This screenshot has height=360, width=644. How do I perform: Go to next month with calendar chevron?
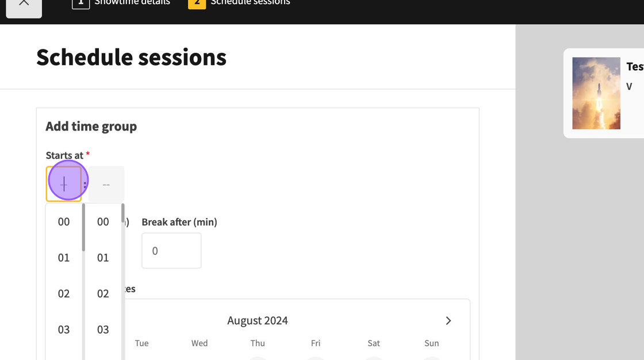[x=448, y=321]
